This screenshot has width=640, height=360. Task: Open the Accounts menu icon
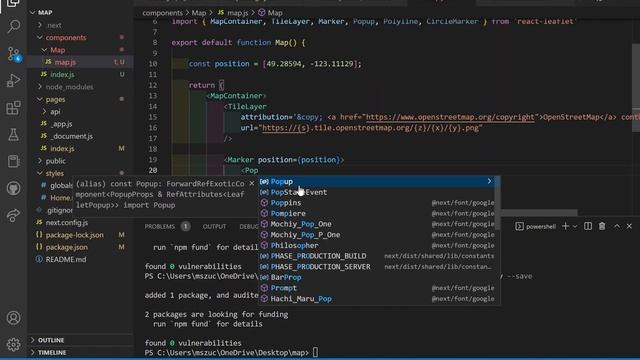(x=13, y=318)
